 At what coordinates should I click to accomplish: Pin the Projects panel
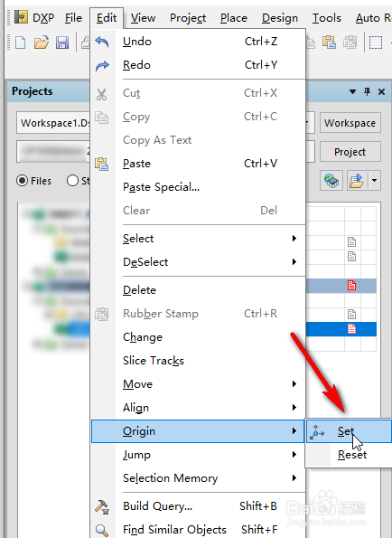[x=368, y=91]
